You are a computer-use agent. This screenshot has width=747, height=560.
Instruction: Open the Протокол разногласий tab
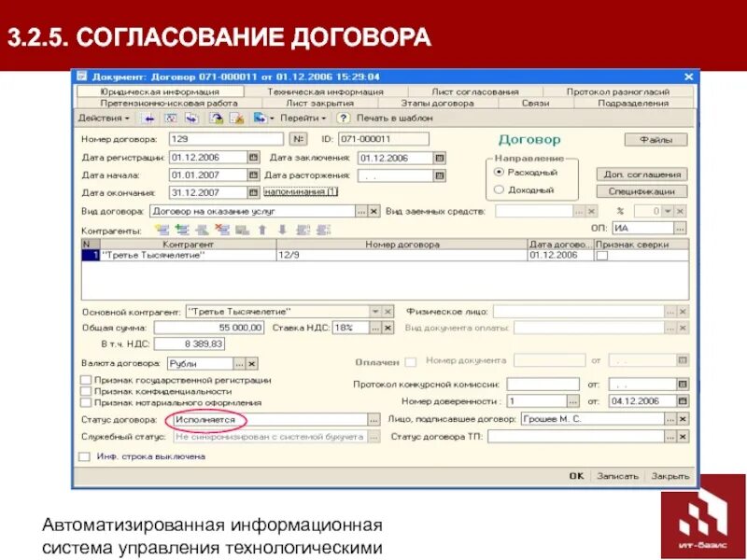618,91
